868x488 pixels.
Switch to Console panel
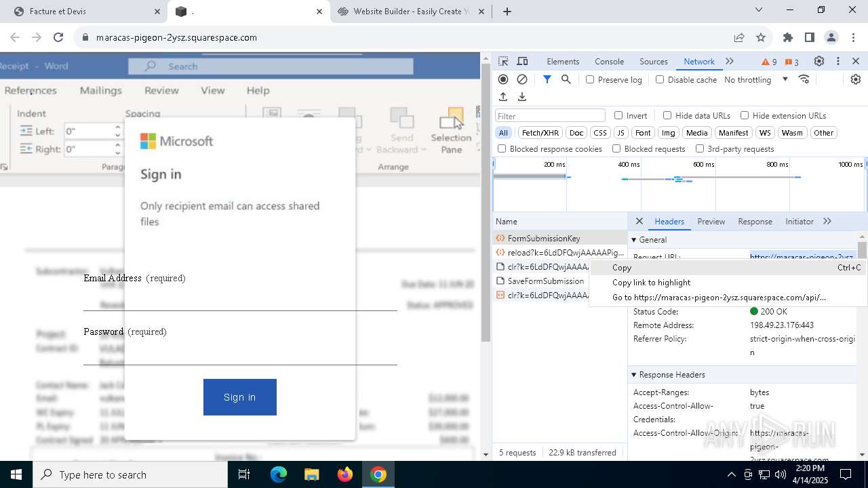coord(609,61)
